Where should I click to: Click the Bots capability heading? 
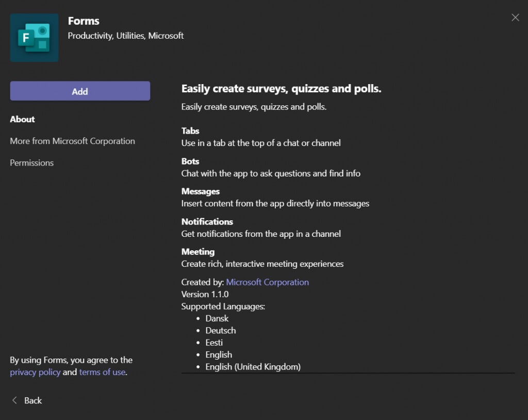point(190,161)
